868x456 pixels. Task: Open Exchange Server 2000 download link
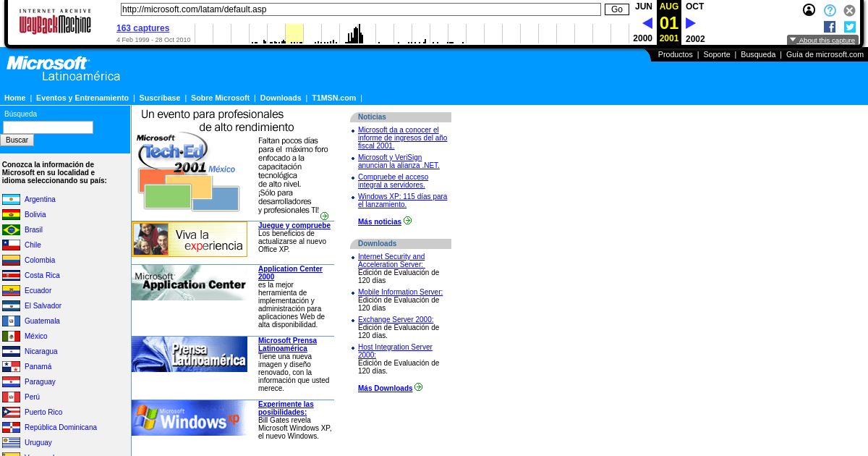[396, 319]
